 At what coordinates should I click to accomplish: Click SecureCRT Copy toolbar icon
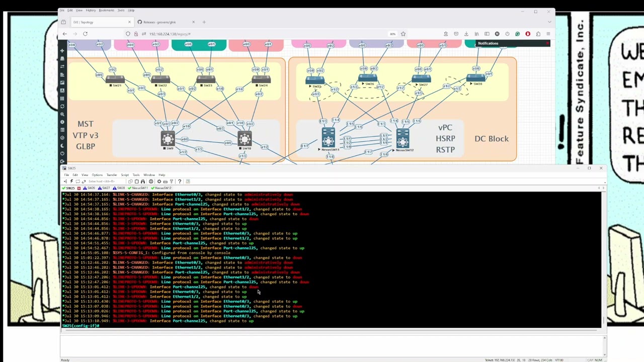tap(130, 182)
